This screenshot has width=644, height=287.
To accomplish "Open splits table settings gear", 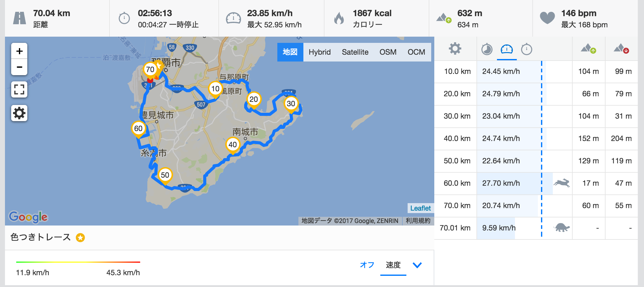I will 455,49.
